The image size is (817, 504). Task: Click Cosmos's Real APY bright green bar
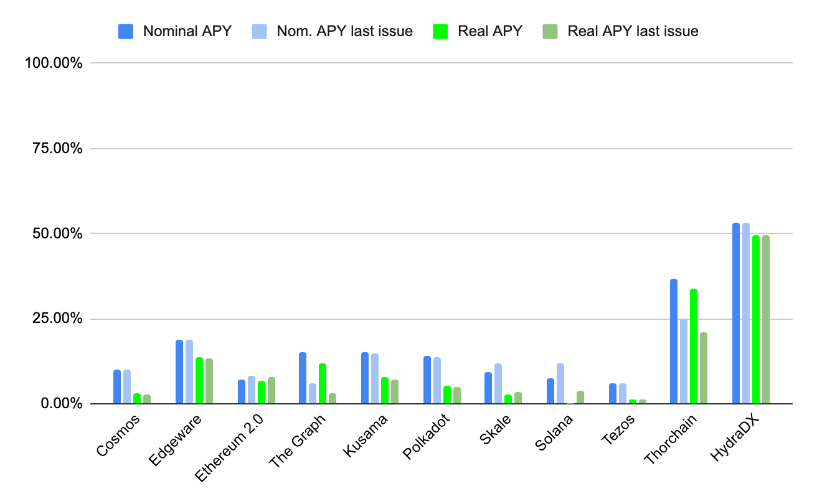[x=137, y=399]
